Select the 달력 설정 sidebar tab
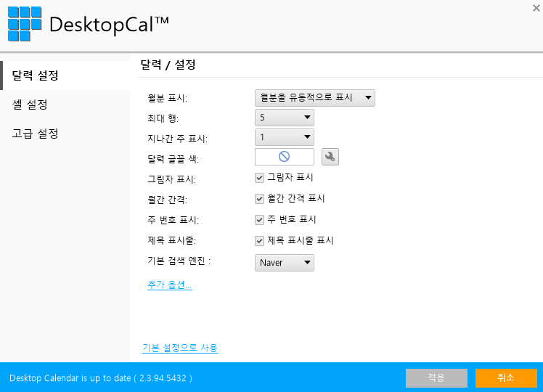 65,75
